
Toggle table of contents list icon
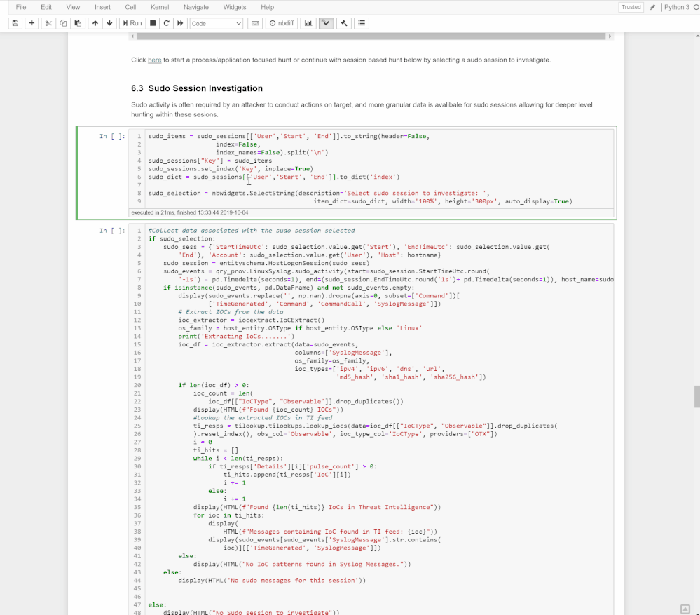[x=362, y=23]
